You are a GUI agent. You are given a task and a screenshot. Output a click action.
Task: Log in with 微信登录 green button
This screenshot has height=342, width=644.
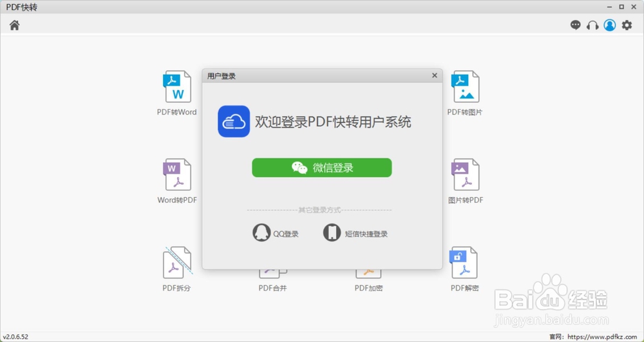pos(321,167)
